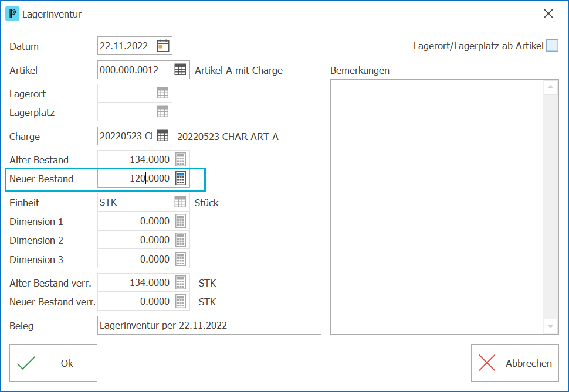The height and width of the screenshot is (392, 569).
Task: Click the text Artikel A mit Charge
Action: coord(239,70)
